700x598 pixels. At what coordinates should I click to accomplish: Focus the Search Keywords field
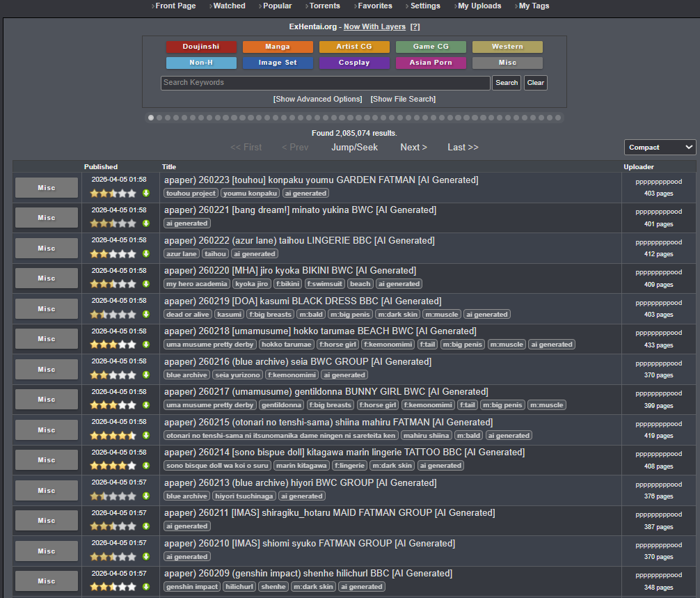[326, 83]
